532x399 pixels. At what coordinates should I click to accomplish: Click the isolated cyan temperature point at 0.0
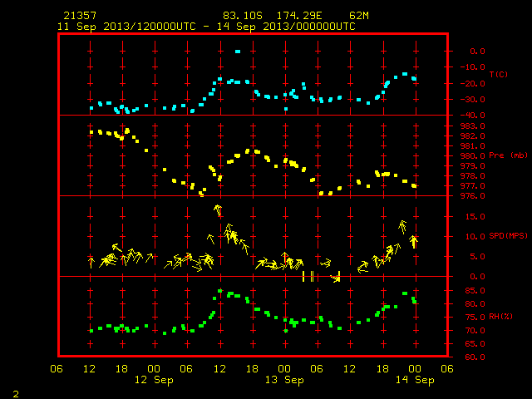tap(238, 52)
